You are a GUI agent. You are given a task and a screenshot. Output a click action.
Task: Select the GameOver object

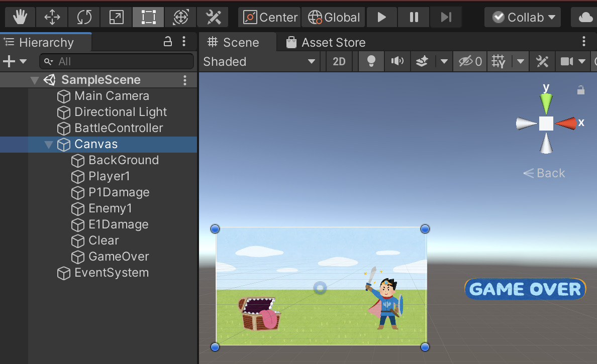pyautogui.click(x=119, y=257)
